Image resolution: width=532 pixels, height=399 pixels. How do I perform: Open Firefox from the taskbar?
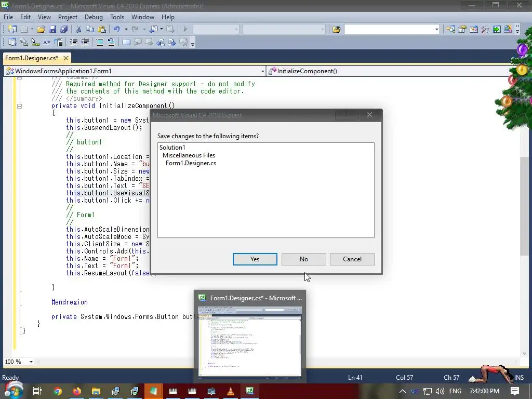pos(77,391)
